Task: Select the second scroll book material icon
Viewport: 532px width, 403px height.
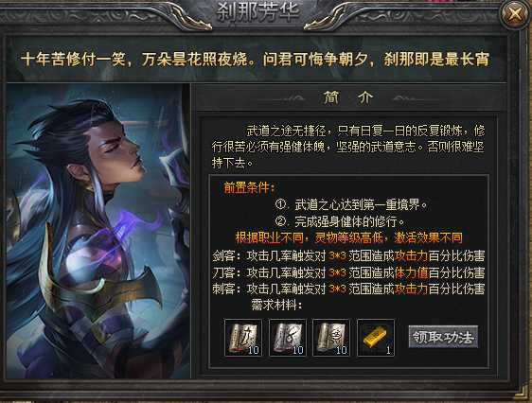Action: coord(288,338)
